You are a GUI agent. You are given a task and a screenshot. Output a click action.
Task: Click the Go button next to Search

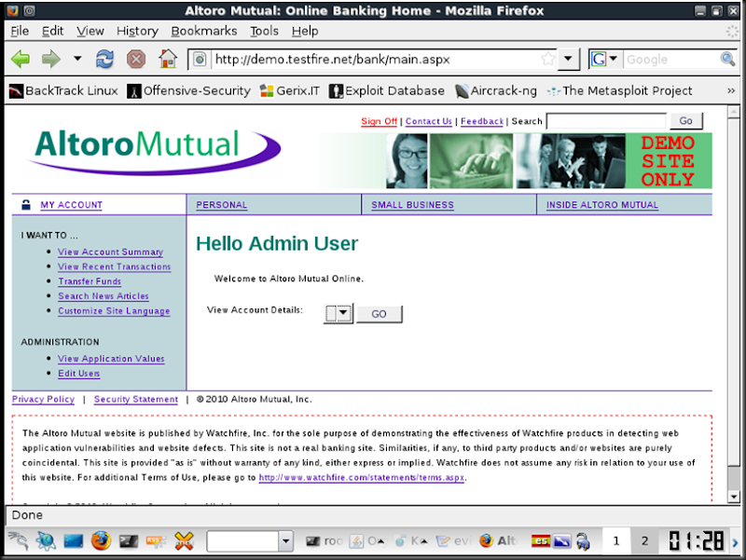pos(685,121)
